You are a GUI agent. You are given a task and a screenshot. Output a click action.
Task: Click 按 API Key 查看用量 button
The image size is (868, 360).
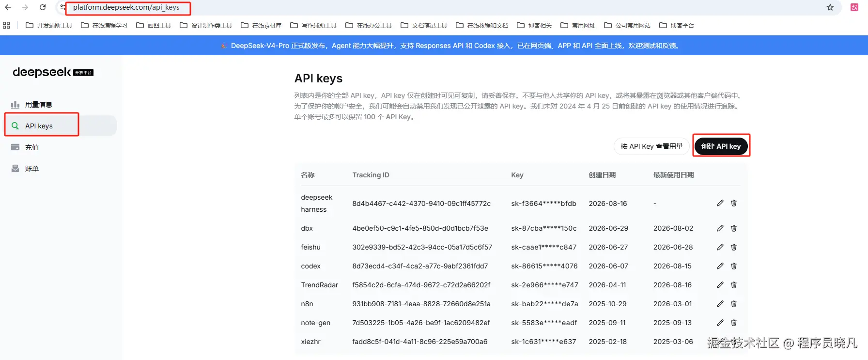pos(651,146)
